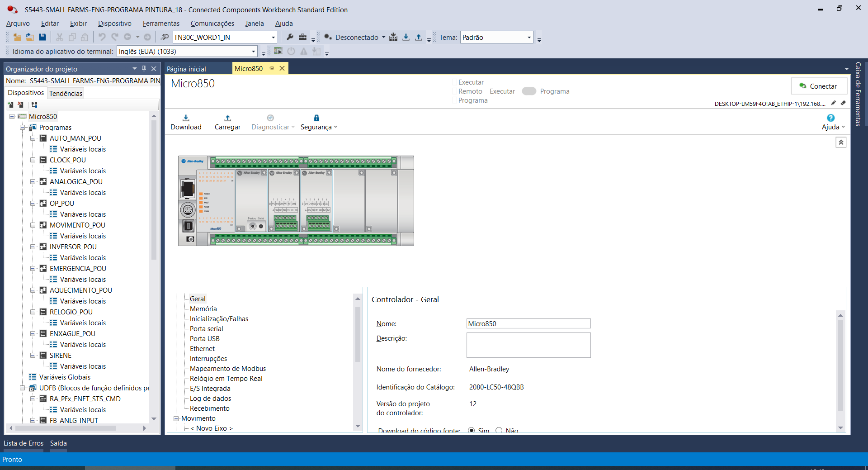
Task: Open the document tabs list dropdown arrow
Action: point(846,69)
